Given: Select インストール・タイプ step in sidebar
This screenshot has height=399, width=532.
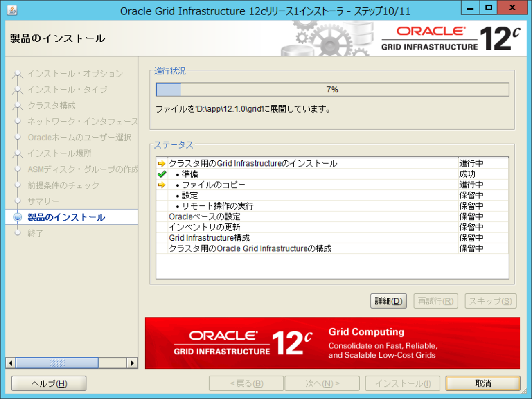Looking at the screenshot, I should click(68, 90).
